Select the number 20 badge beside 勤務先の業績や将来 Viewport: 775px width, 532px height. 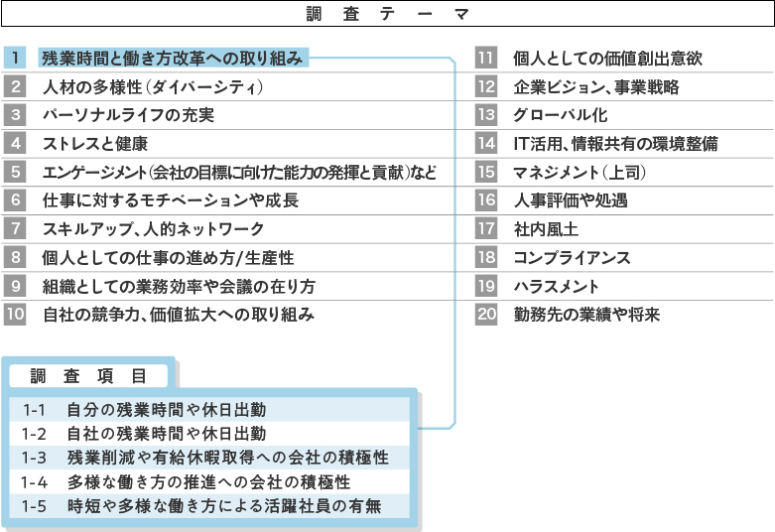coord(486,315)
